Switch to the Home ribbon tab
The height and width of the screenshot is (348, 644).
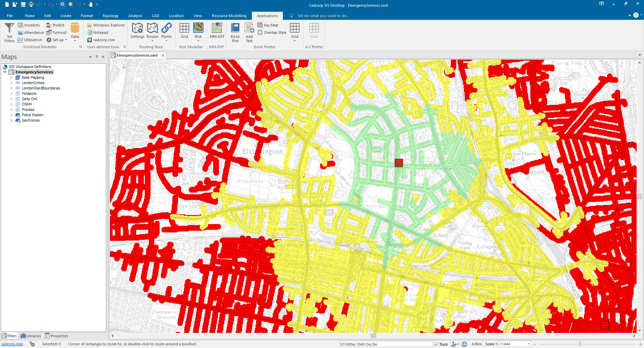30,16
